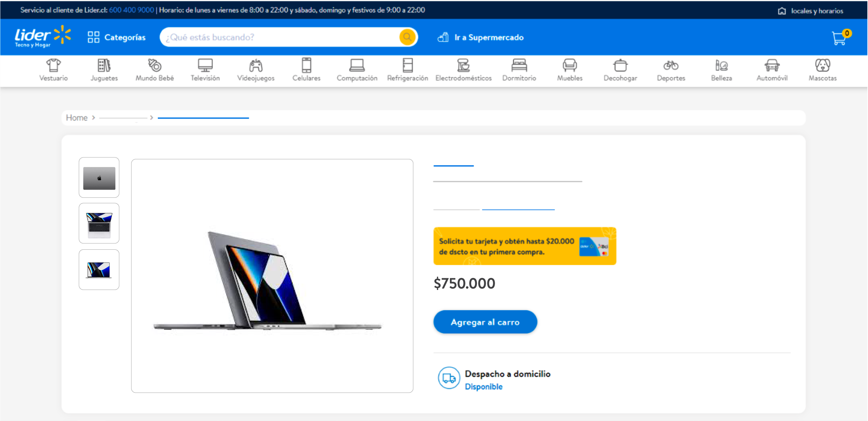The image size is (868, 421).
Task: Click Agregar al carro button
Action: tap(485, 322)
